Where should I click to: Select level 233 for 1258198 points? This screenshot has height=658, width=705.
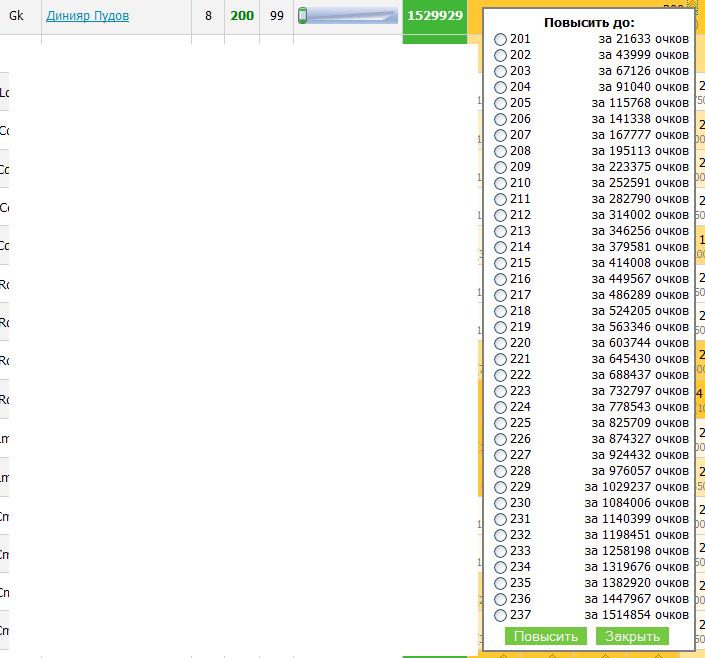pyautogui.click(x=500, y=551)
